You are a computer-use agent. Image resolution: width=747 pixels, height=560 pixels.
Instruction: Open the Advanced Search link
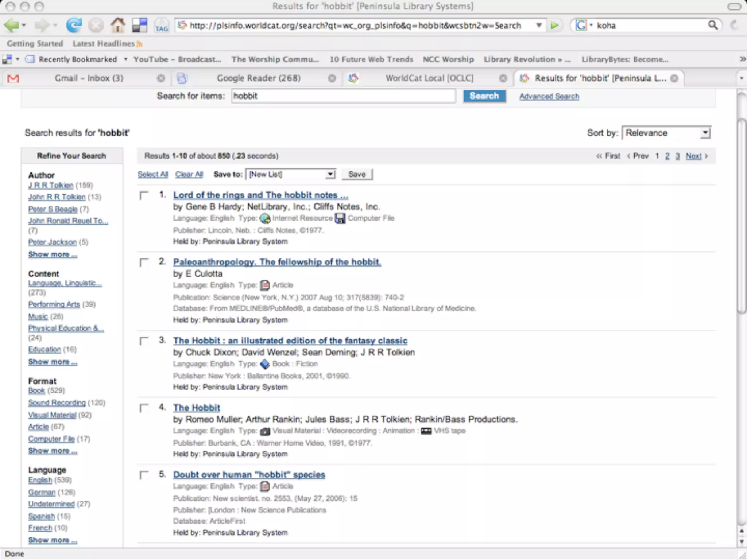[549, 97]
